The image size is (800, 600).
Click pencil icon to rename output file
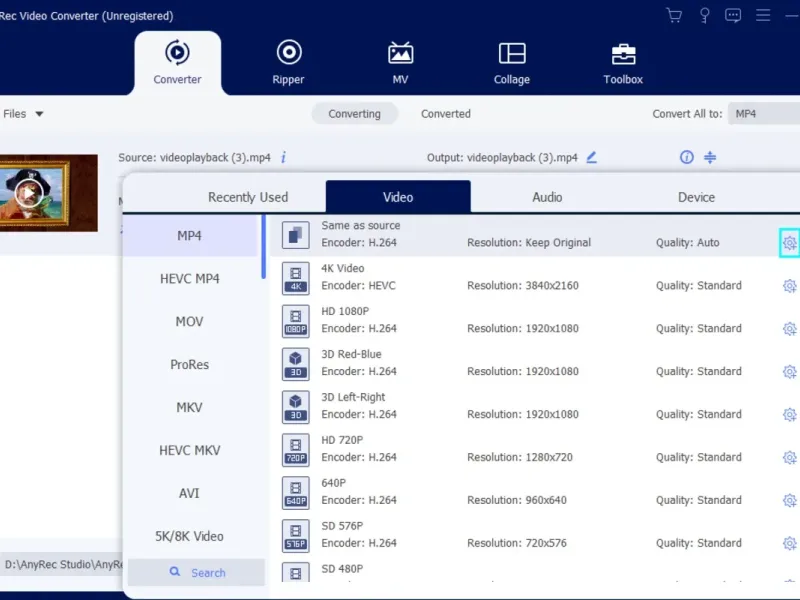tap(591, 157)
